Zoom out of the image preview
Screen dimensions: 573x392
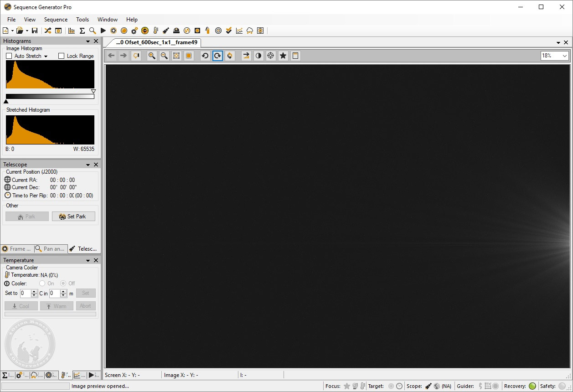[164, 56]
